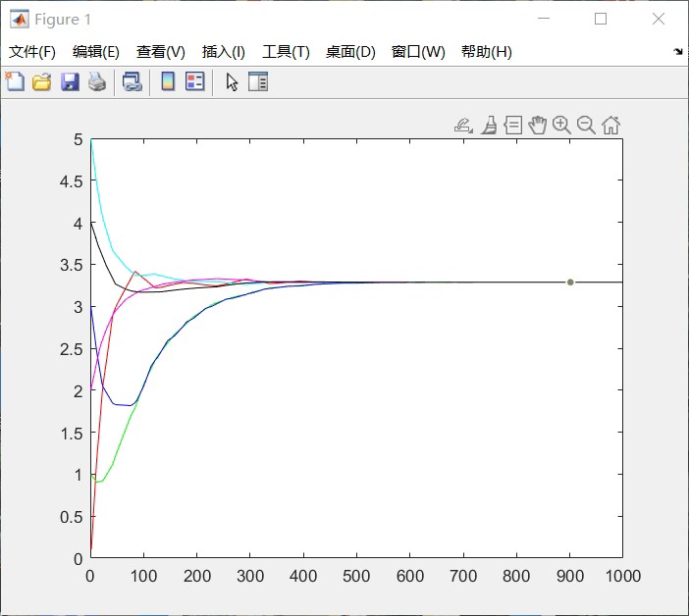
Task: Click the MATLAB logo in the title bar
Action: click(x=20, y=19)
